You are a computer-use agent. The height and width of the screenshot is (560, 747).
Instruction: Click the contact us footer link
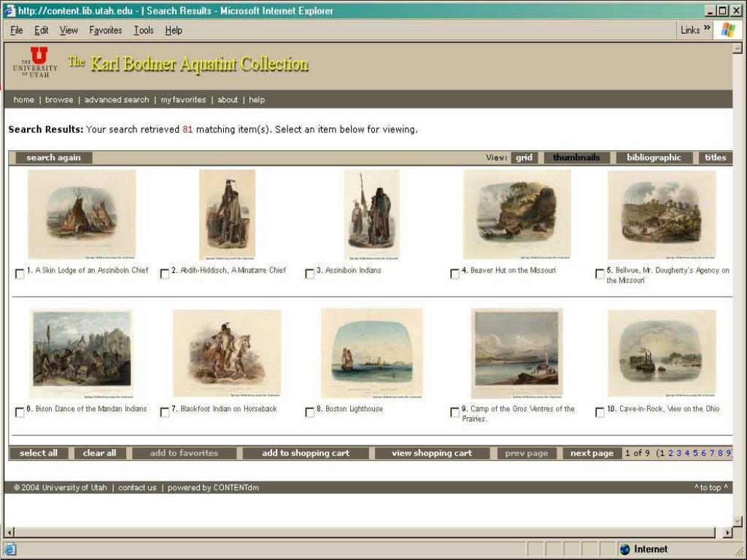[137, 488]
